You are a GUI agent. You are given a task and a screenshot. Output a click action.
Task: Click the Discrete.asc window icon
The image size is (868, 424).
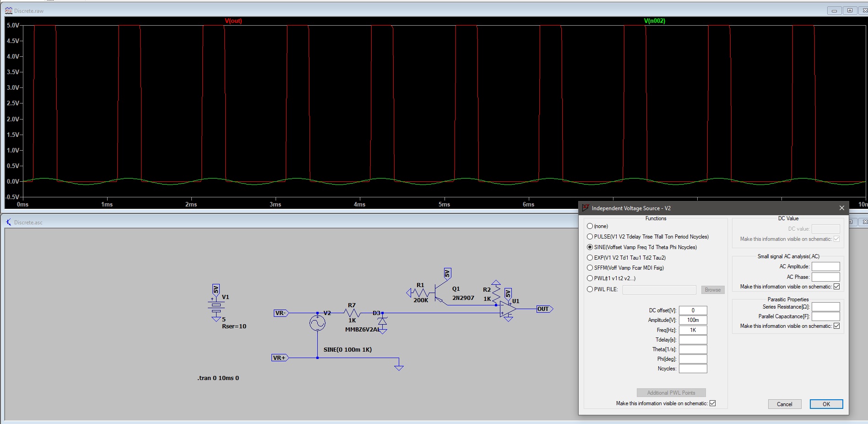point(9,222)
